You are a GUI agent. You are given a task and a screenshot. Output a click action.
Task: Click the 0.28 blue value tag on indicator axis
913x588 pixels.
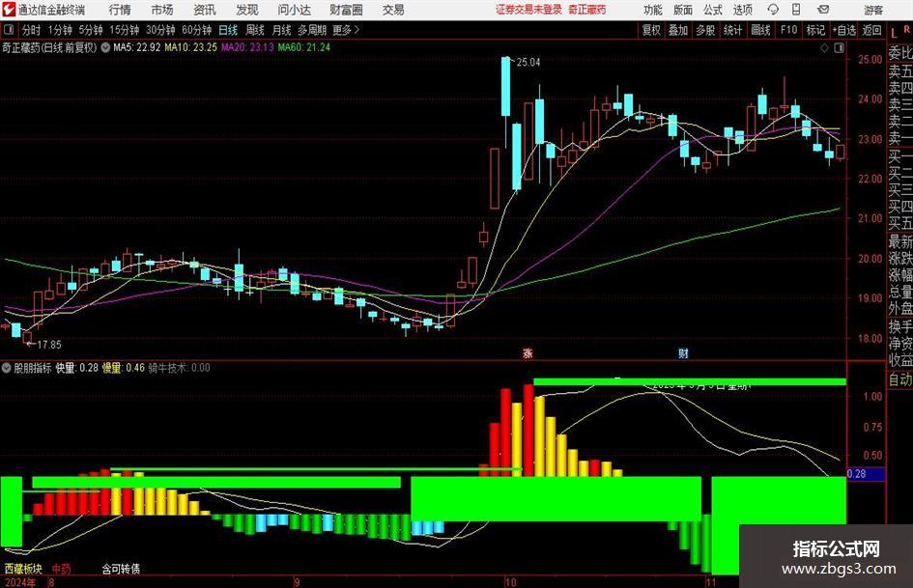pos(866,474)
